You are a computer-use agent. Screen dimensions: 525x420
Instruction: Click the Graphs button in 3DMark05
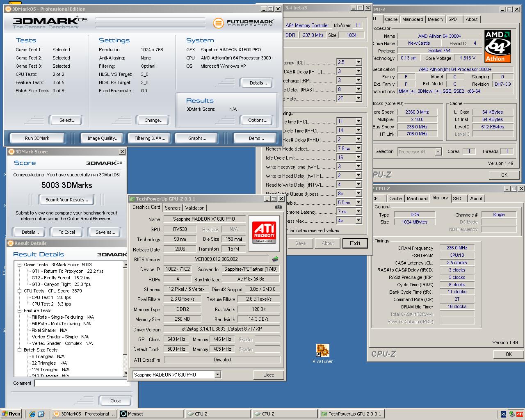197,138
